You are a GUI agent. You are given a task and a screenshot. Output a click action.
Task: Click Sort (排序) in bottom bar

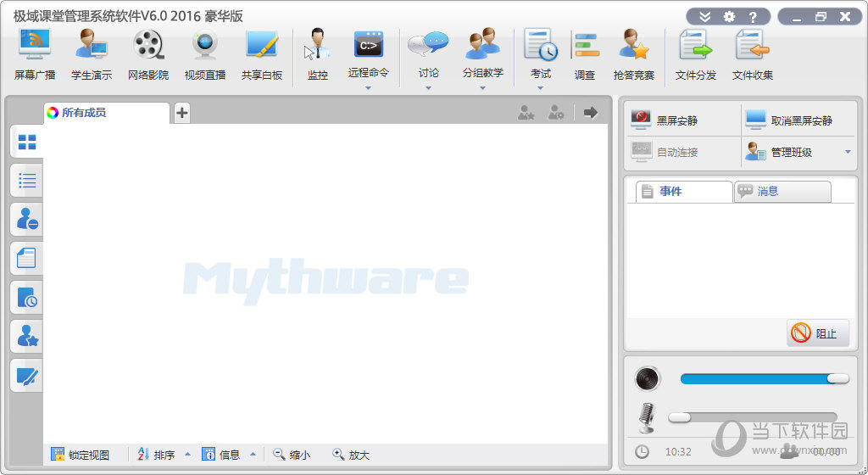[x=157, y=455]
